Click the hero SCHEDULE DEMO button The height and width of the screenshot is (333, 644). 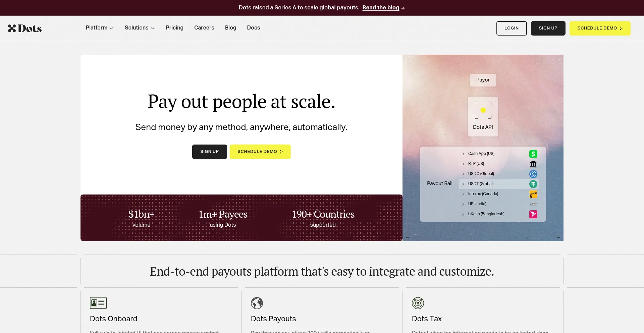click(x=260, y=152)
